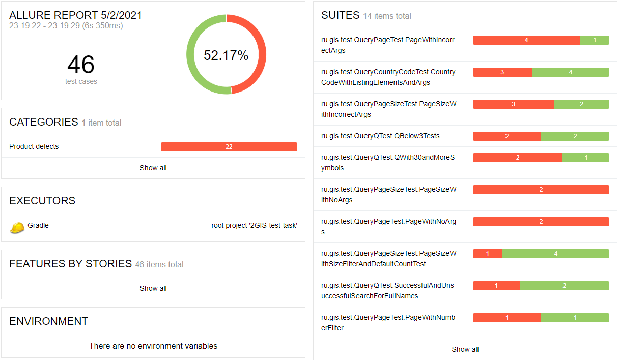Click passed bar of QBelow3Tests suite
619x364 pixels.
point(575,136)
